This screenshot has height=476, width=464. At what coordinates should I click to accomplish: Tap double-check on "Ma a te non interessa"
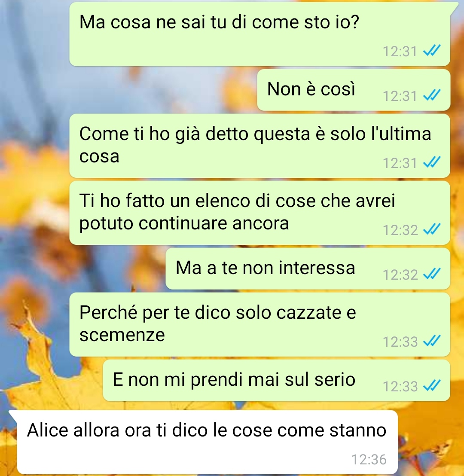click(431, 274)
